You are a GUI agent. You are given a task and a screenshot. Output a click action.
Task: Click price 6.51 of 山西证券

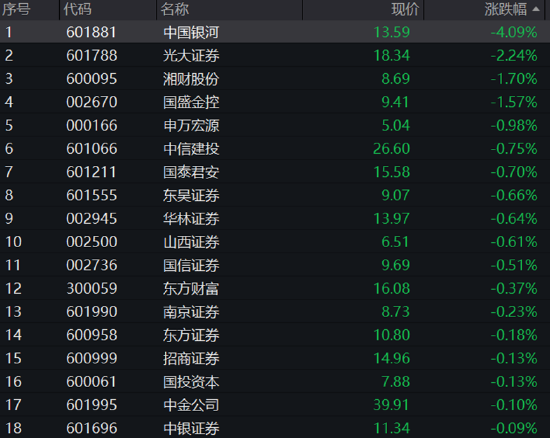pos(395,242)
